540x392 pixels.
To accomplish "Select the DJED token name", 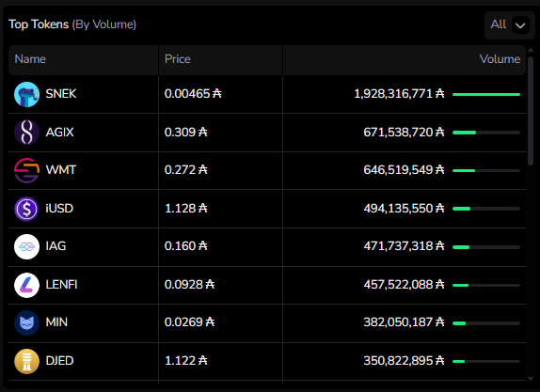I will coord(59,361).
